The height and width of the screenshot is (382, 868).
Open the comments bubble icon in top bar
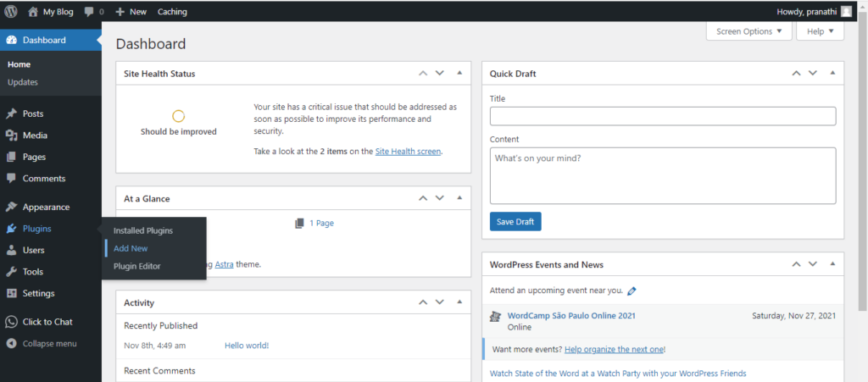(89, 12)
